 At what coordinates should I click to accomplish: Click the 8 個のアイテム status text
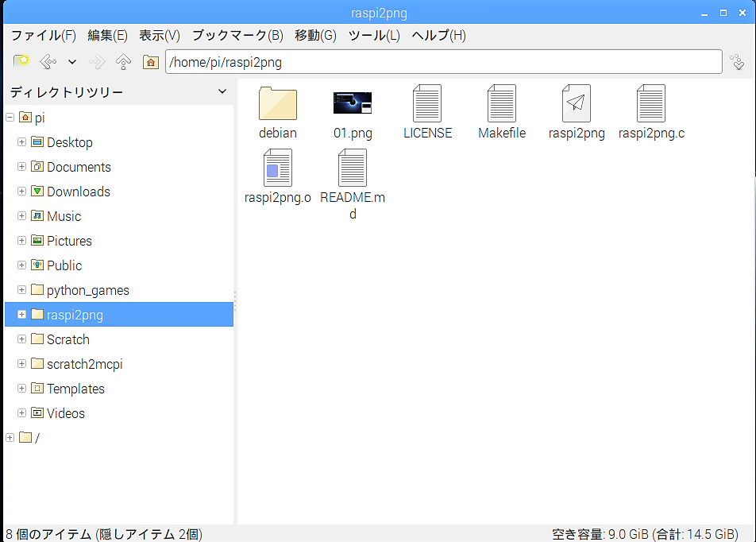(x=104, y=534)
